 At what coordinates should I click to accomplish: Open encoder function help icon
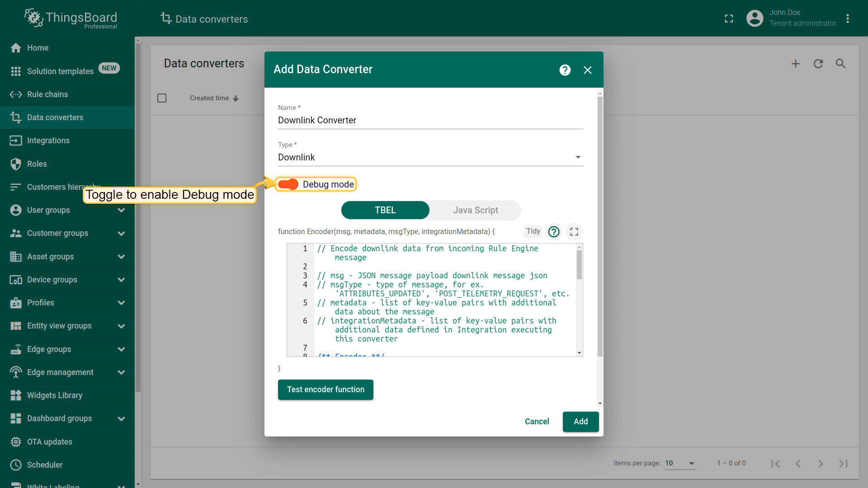point(554,232)
